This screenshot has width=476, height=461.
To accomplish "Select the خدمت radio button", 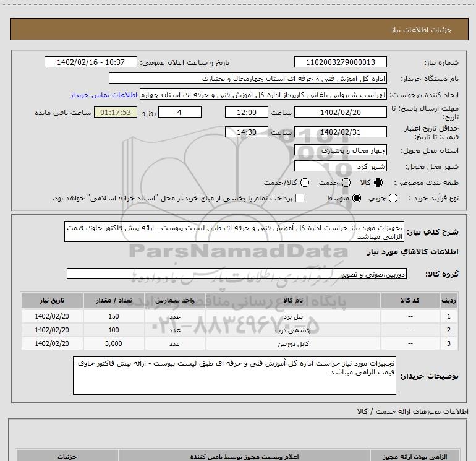I will coord(346,183).
